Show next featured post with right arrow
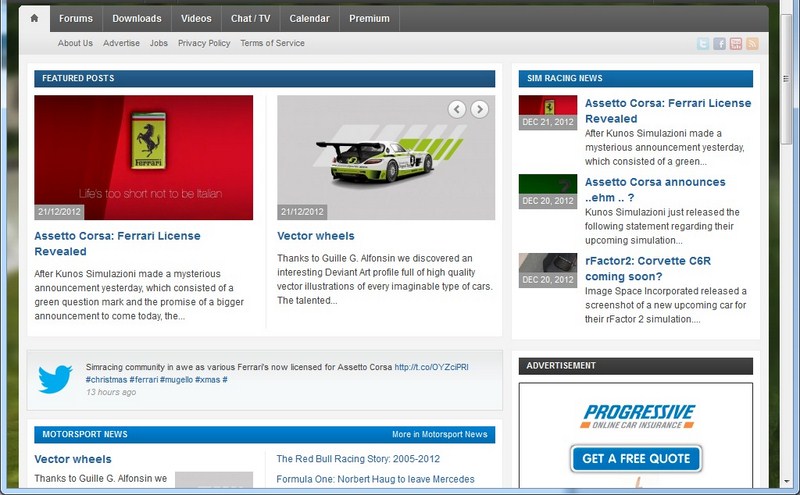Screen dimensions: 800x495 click(x=479, y=109)
